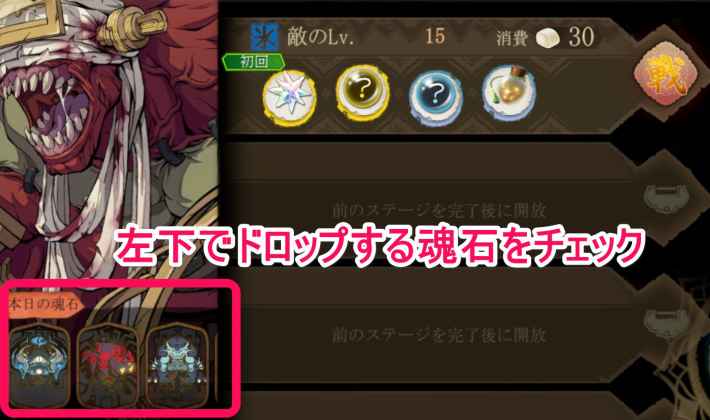Viewport: 710px width, 420px height.
Task: Tap the blue question mark orb reward
Action: (436, 98)
